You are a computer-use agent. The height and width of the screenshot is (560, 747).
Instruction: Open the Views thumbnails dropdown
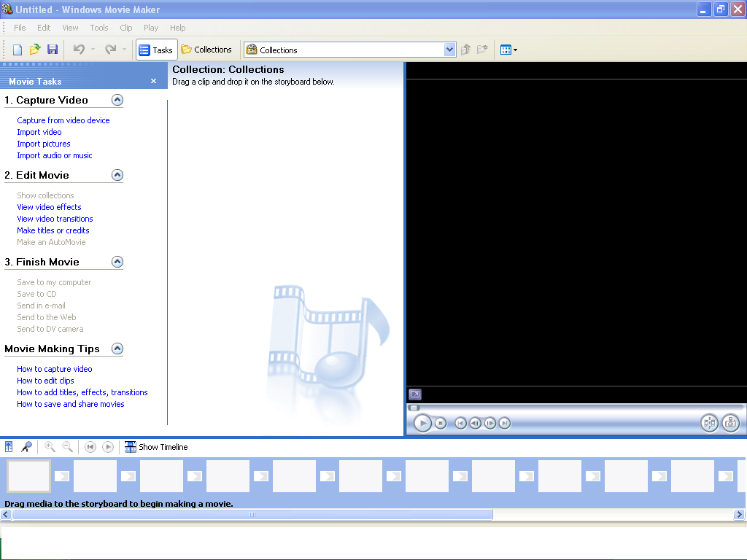(508, 50)
